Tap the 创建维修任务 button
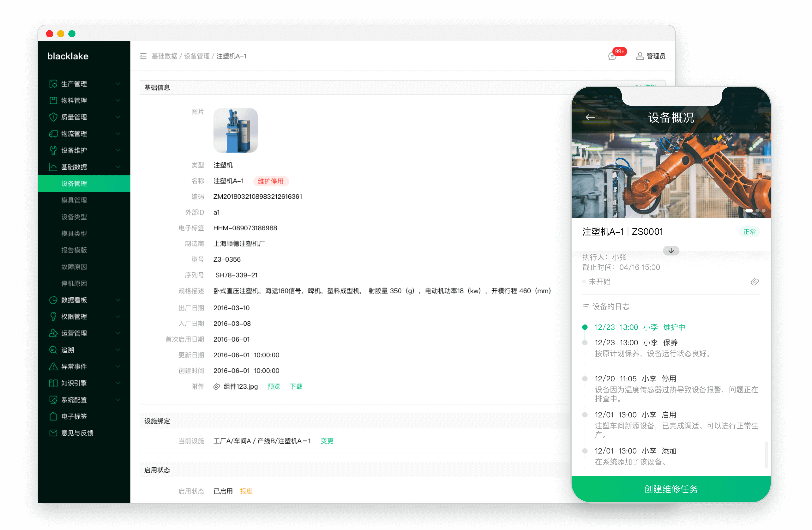The width and height of the screenshot is (812, 530). (671, 489)
